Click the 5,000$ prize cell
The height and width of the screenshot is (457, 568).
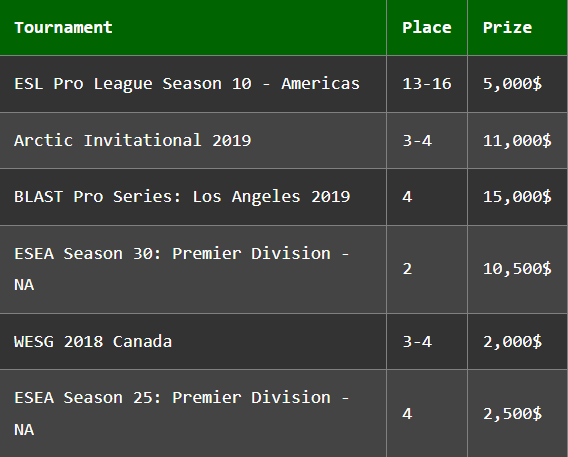point(512,84)
